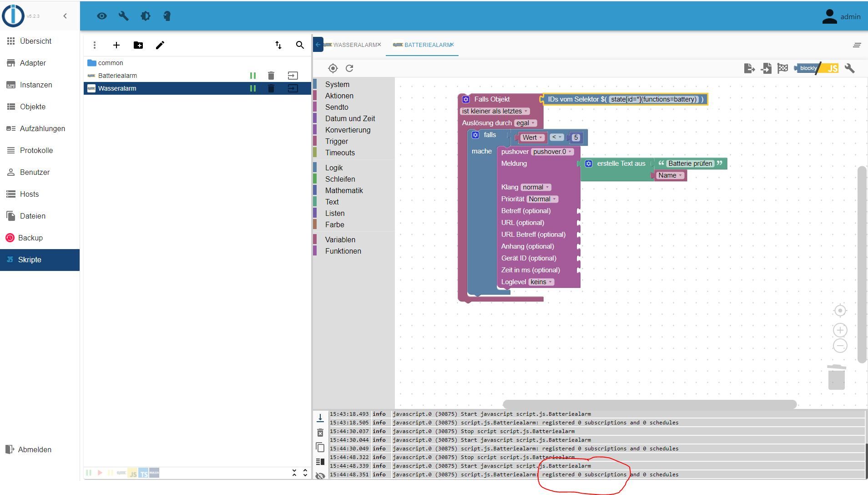Pause the Wasseralarm script
The image size is (868, 495).
pos(253,88)
